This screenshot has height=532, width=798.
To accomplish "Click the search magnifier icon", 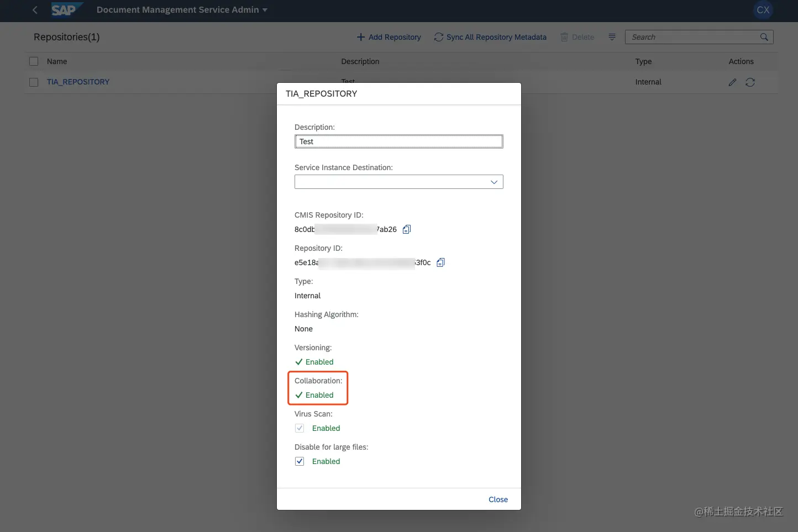I will click(764, 37).
